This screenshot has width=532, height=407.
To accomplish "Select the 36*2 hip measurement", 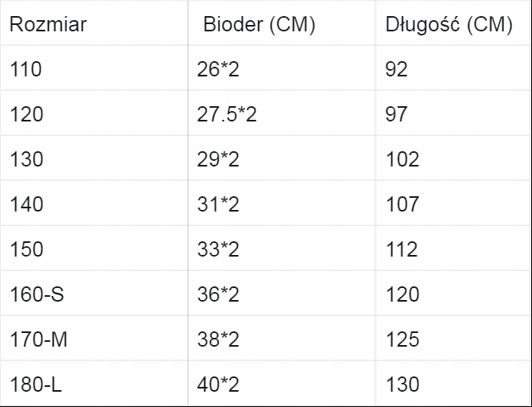I will coord(219,294).
